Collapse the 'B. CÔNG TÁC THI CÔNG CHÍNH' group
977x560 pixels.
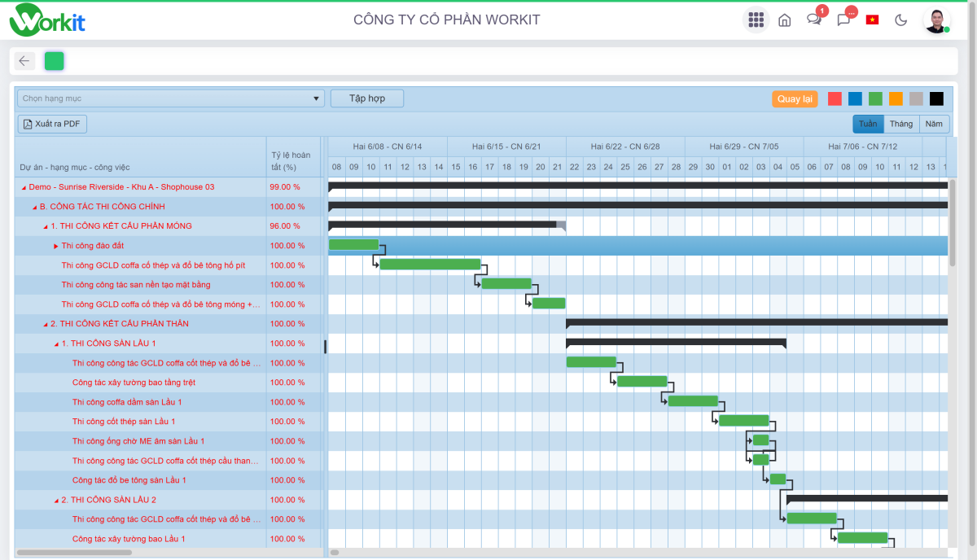[x=34, y=207]
